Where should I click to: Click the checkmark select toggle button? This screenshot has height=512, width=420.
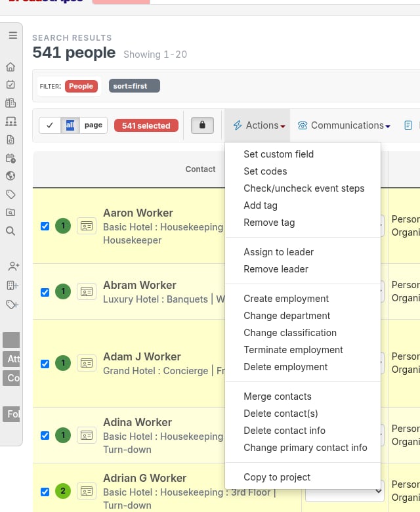click(50, 125)
